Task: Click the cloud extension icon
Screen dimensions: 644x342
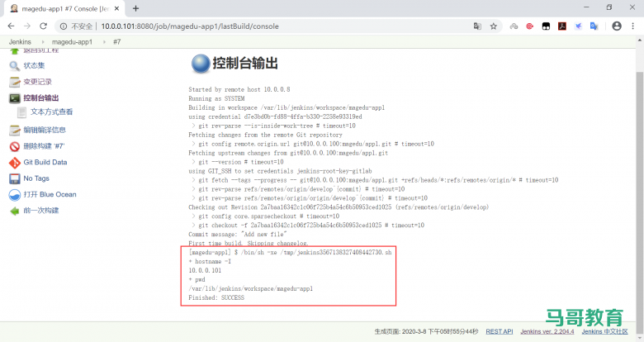Action: coord(514,26)
